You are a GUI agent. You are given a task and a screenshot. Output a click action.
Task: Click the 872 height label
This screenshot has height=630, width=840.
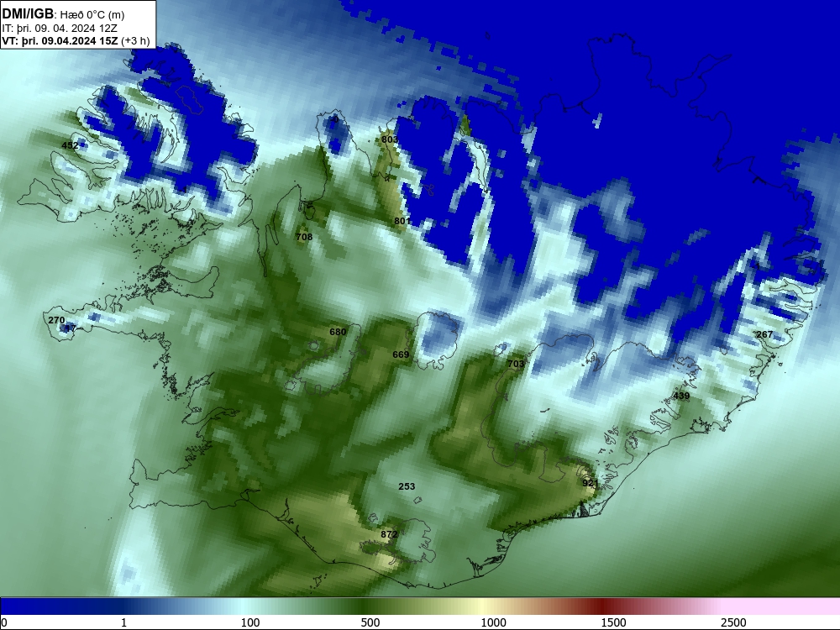click(389, 534)
